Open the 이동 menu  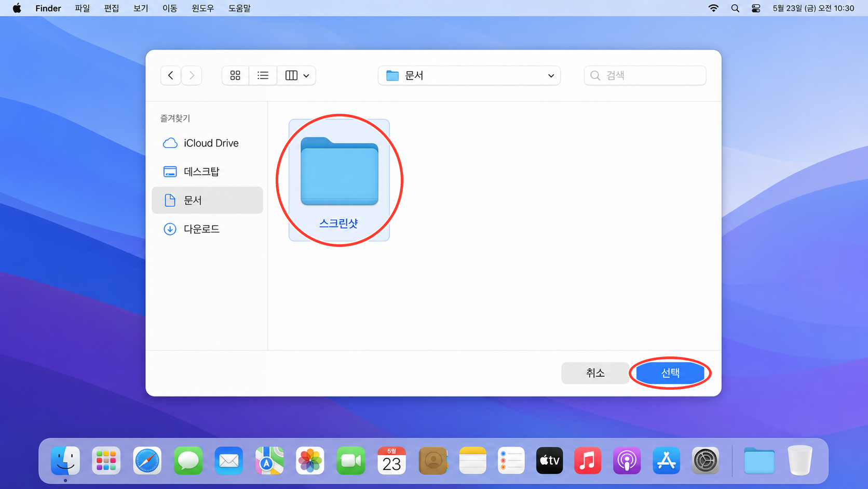[x=170, y=8]
